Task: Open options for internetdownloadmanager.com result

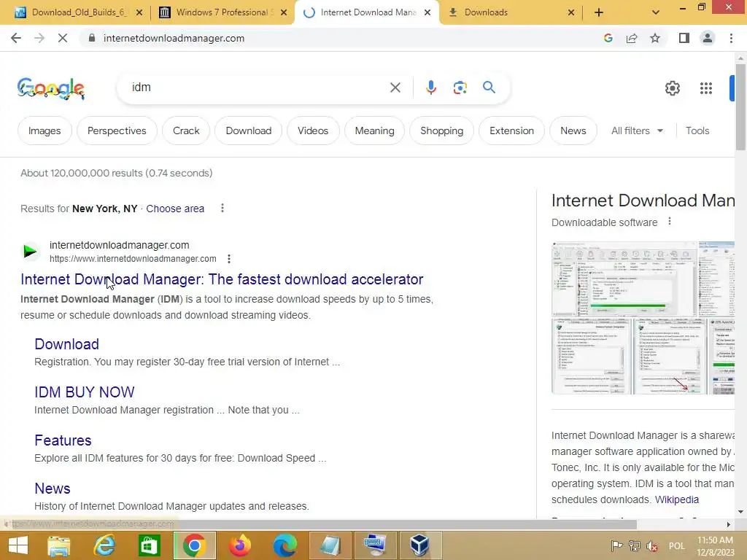Action: pyautogui.click(x=228, y=259)
